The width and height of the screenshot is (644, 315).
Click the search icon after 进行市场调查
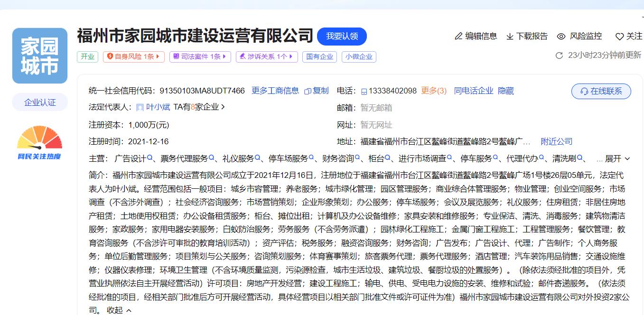pos(449,157)
